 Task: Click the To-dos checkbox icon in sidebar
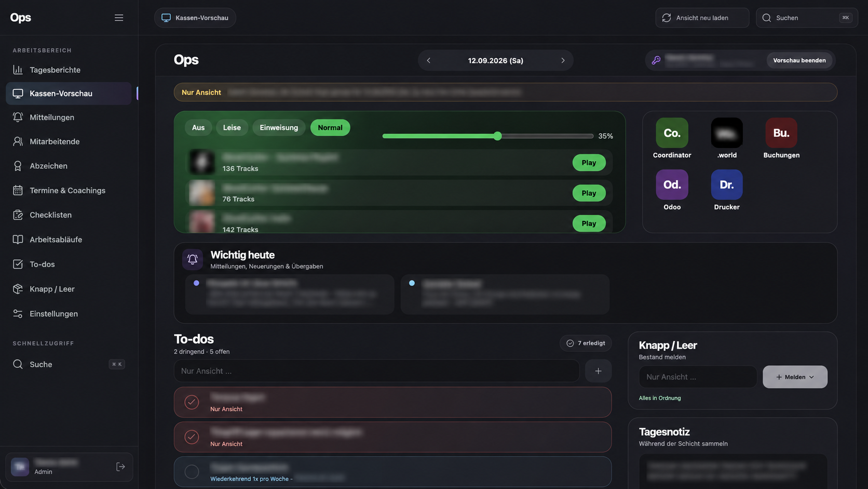click(x=18, y=264)
